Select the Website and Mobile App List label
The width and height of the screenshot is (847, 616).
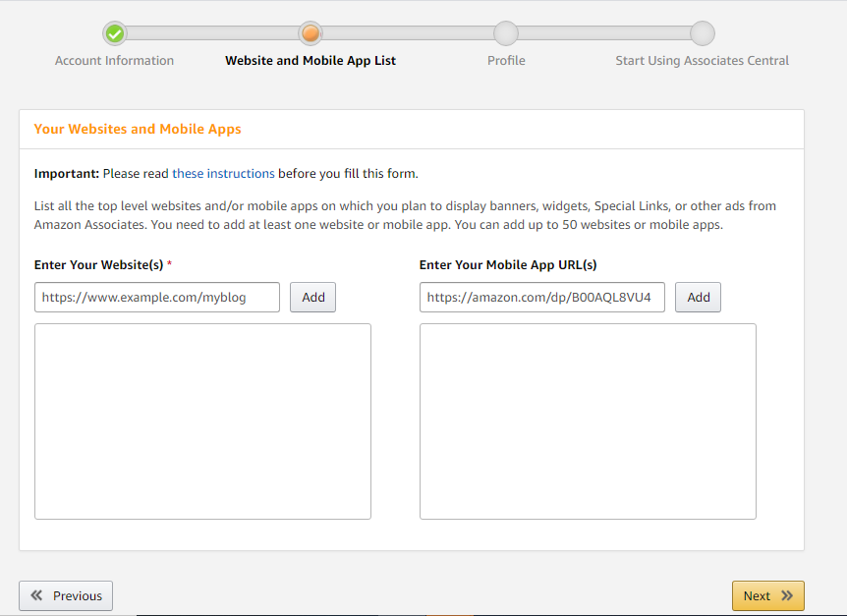click(x=311, y=61)
